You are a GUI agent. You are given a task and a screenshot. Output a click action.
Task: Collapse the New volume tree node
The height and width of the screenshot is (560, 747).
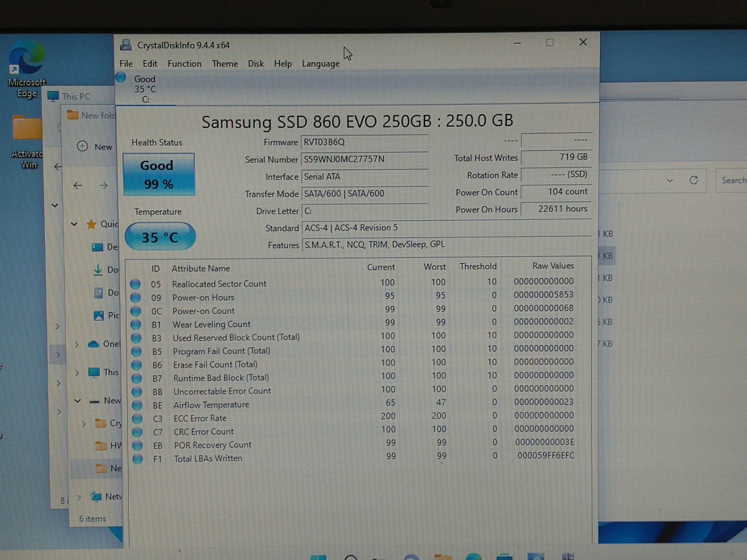78,401
